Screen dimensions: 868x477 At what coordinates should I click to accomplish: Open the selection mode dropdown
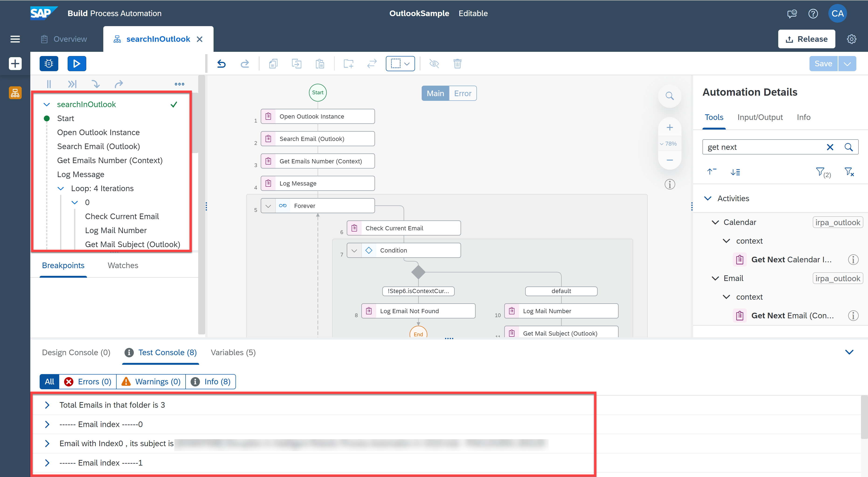click(x=400, y=63)
